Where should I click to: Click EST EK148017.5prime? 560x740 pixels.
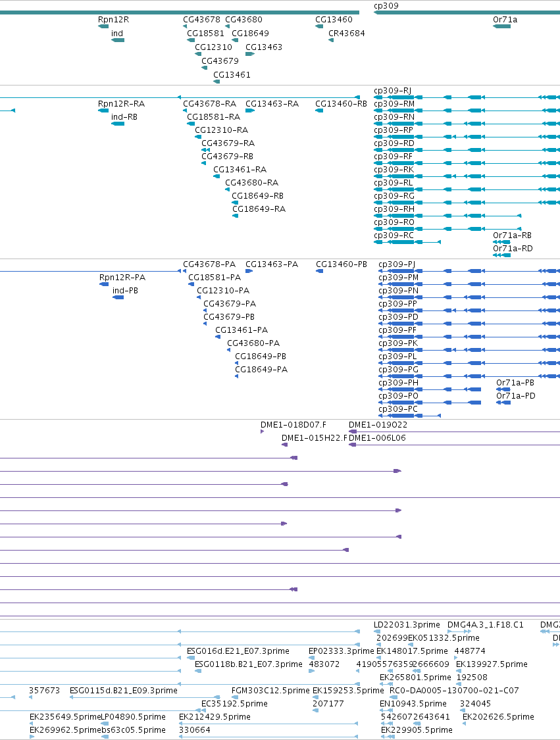(412, 651)
